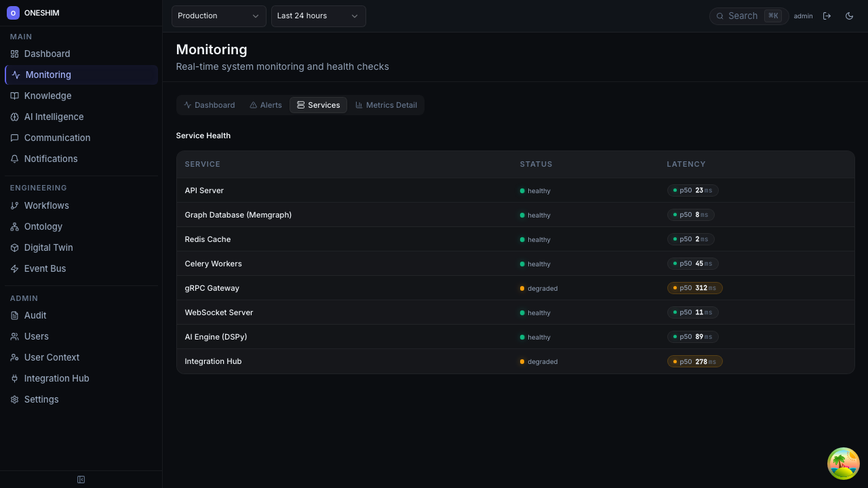Click the Digital Twin cube icon
Image resolution: width=868 pixels, height=488 pixels.
pyautogui.click(x=14, y=247)
